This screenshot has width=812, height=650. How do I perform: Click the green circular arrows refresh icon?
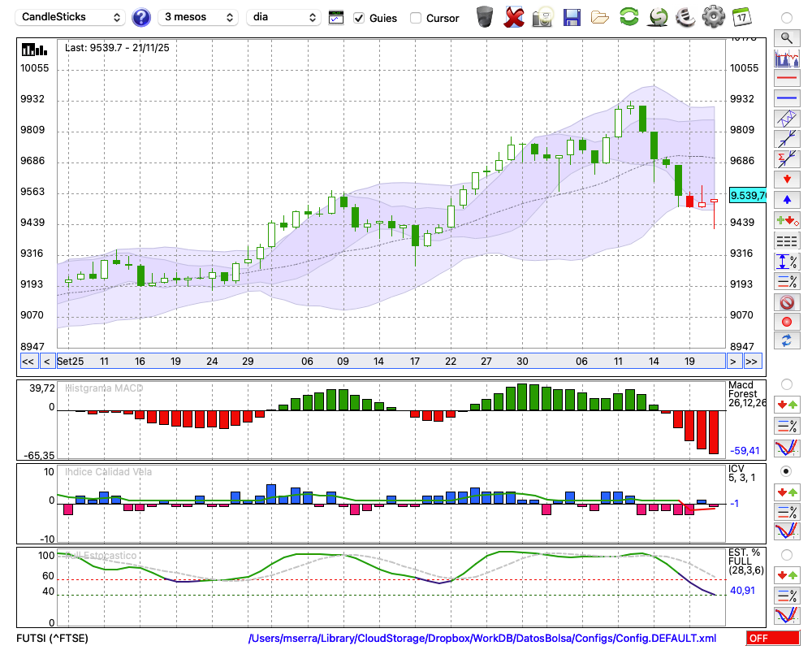[628, 16]
